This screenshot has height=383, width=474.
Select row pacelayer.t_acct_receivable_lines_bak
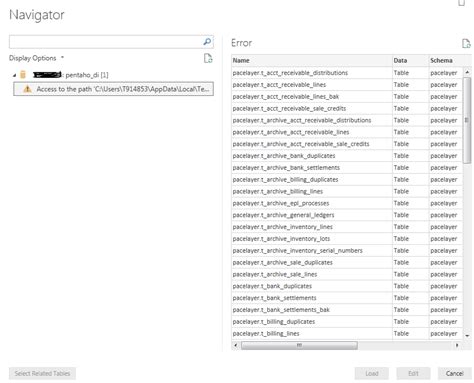coord(347,97)
